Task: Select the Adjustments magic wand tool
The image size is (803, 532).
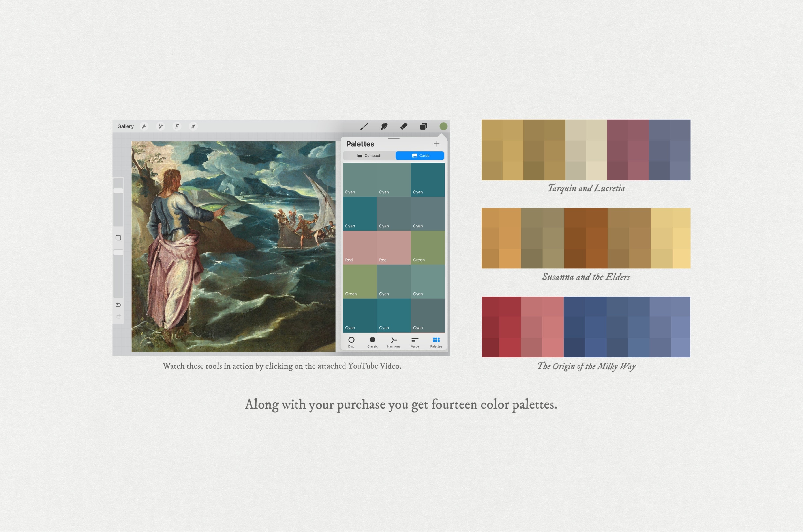Action: pos(160,126)
